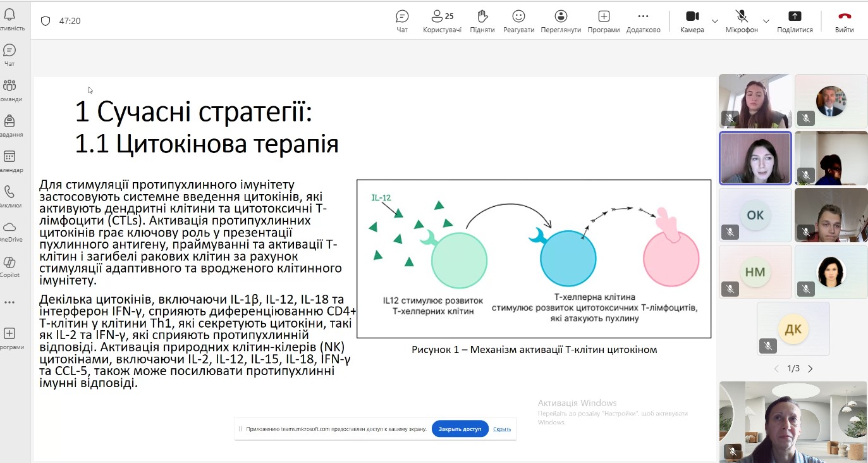The height and width of the screenshot is (463, 868).
Task: Open the Переглянути view options
Action: (x=561, y=21)
